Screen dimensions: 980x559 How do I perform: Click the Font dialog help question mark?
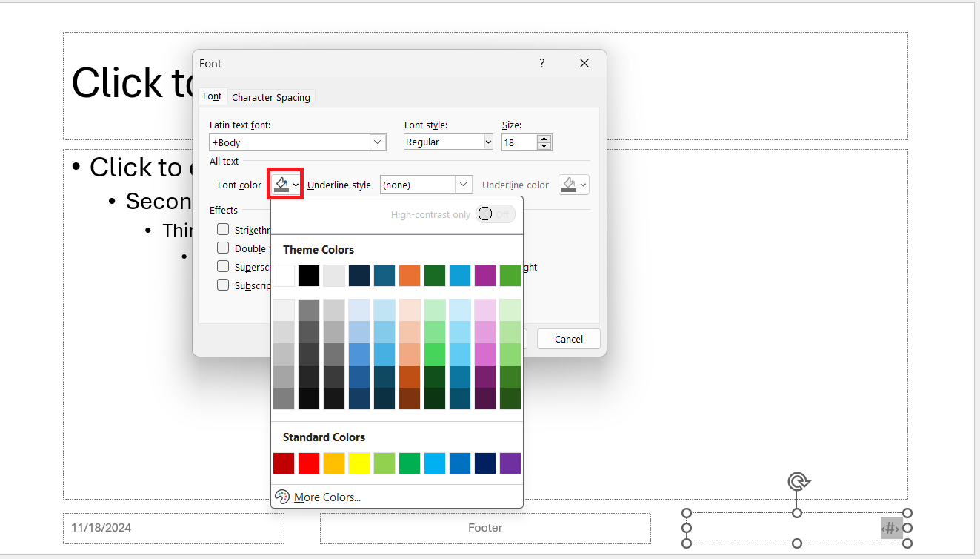coord(542,64)
